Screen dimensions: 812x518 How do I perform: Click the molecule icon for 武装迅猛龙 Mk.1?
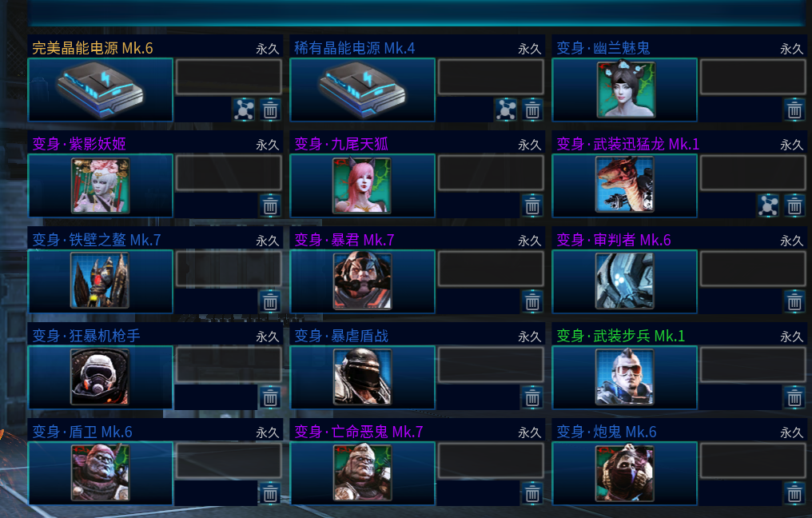click(x=768, y=205)
